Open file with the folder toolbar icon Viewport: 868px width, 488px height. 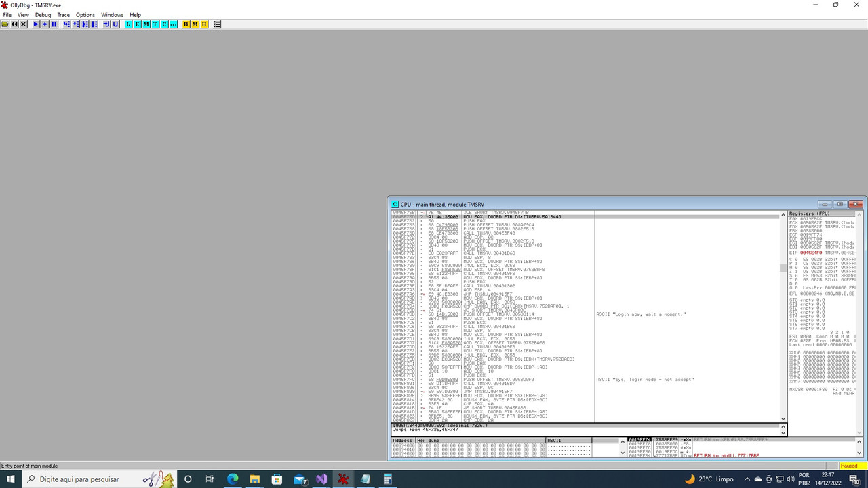[5, 24]
